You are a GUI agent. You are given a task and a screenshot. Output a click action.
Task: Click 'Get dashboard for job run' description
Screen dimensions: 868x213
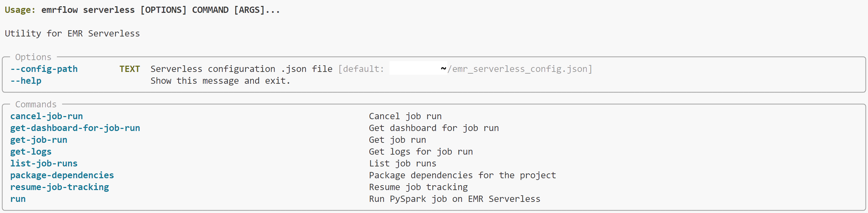(434, 128)
